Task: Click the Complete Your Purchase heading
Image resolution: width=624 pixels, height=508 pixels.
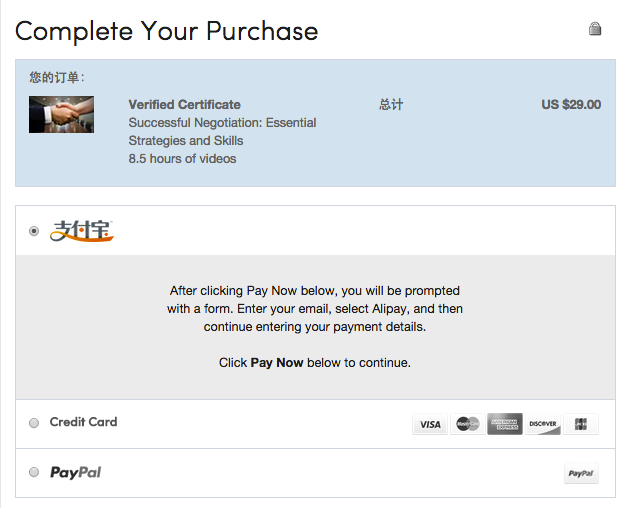Action: point(167,31)
